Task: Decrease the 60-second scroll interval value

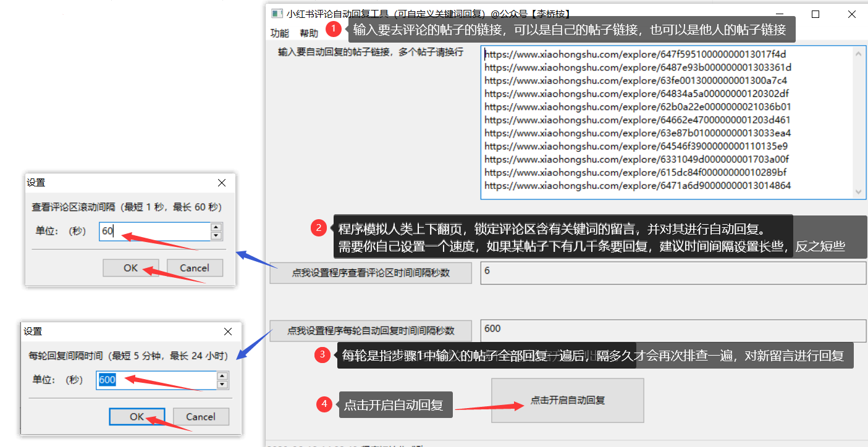Action: (x=216, y=236)
